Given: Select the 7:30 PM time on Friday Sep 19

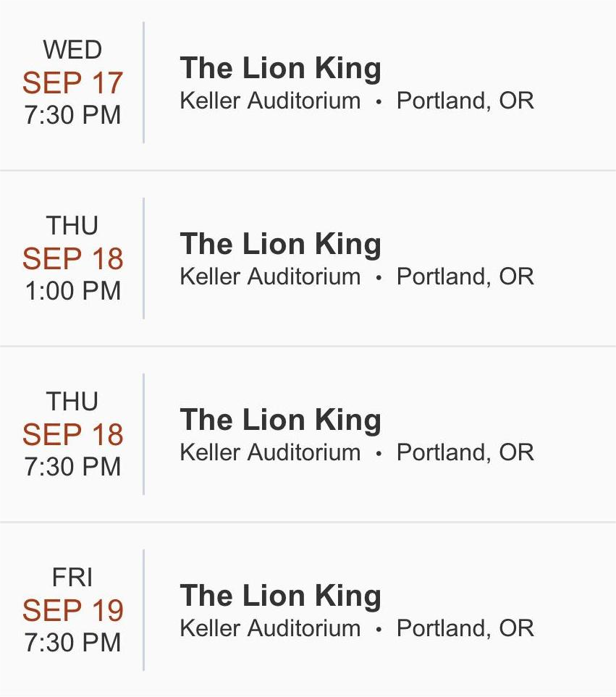Looking at the screenshot, I should (72, 643).
